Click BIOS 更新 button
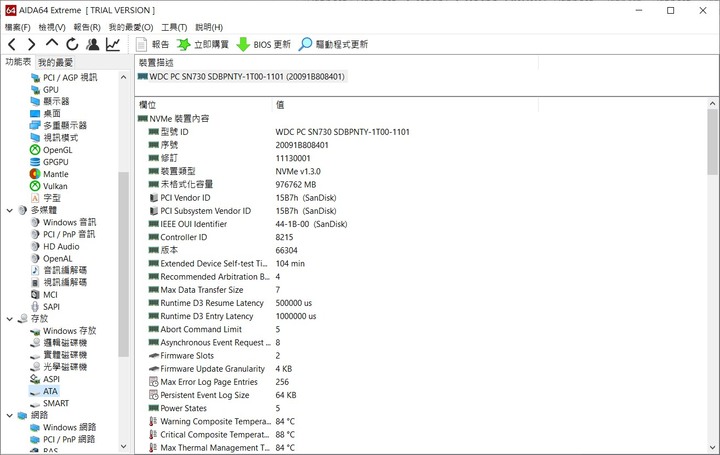Screen dimensions: 720x455 click(x=264, y=44)
